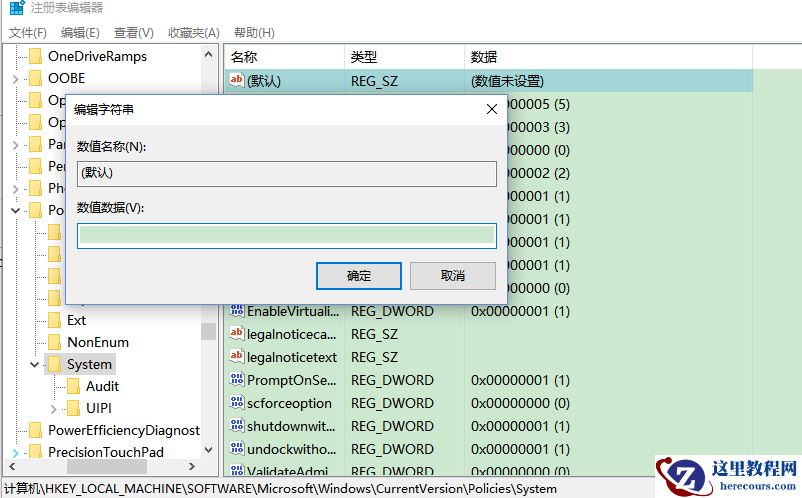The height and width of the screenshot is (498, 802).
Task: Expand the OOBE tree node
Action: (x=15, y=79)
